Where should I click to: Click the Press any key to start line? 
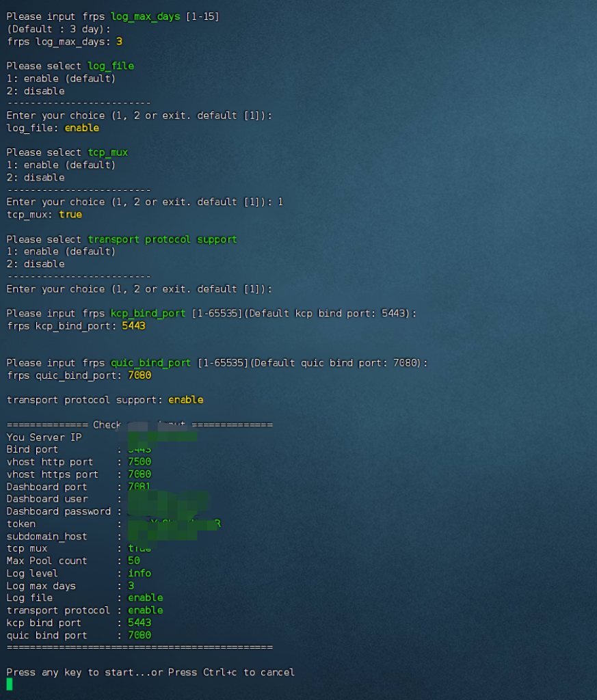(150, 673)
